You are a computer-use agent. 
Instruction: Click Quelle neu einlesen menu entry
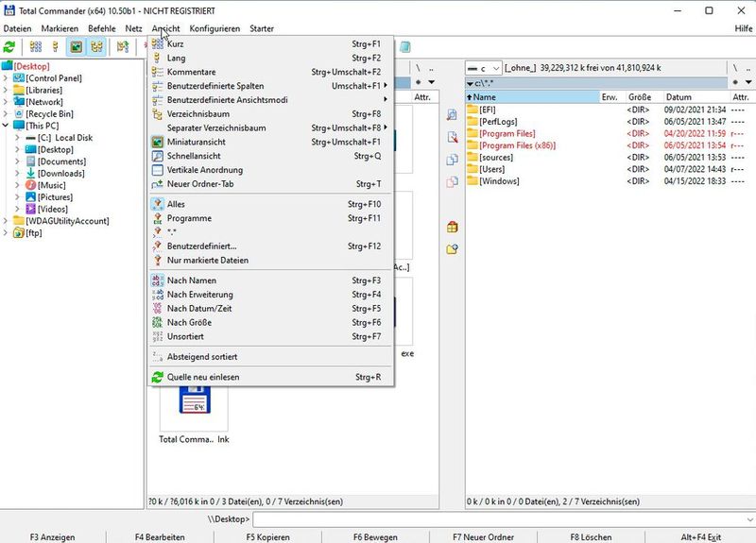270,377
